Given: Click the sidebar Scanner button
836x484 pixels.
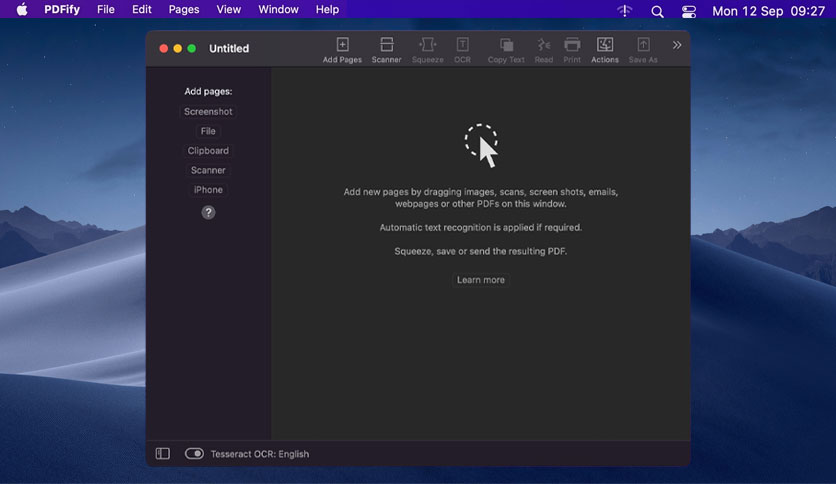Looking at the screenshot, I should [208, 170].
